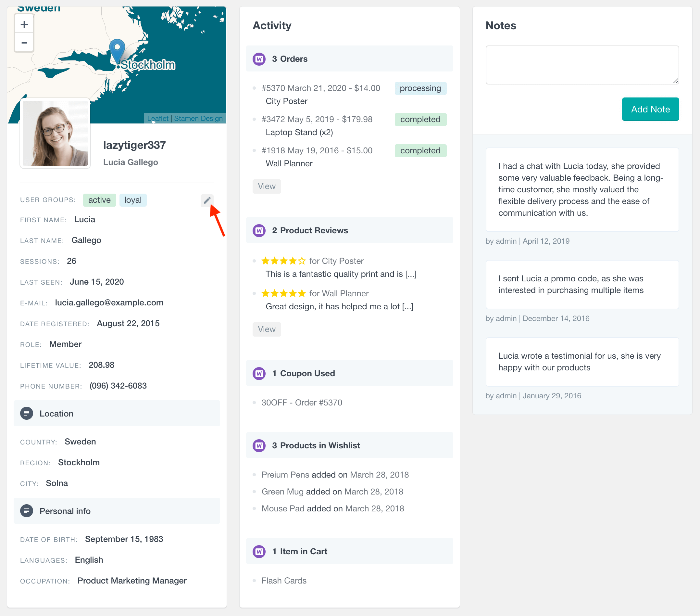Viewport: 700px width, 616px height.
Task: Expand the Product Reviews 'View' section
Action: tap(266, 328)
